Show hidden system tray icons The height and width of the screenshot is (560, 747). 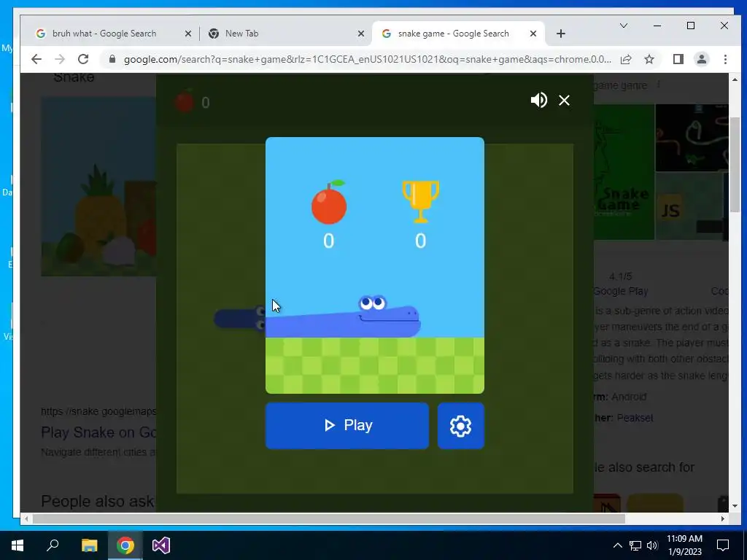point(617,545)
